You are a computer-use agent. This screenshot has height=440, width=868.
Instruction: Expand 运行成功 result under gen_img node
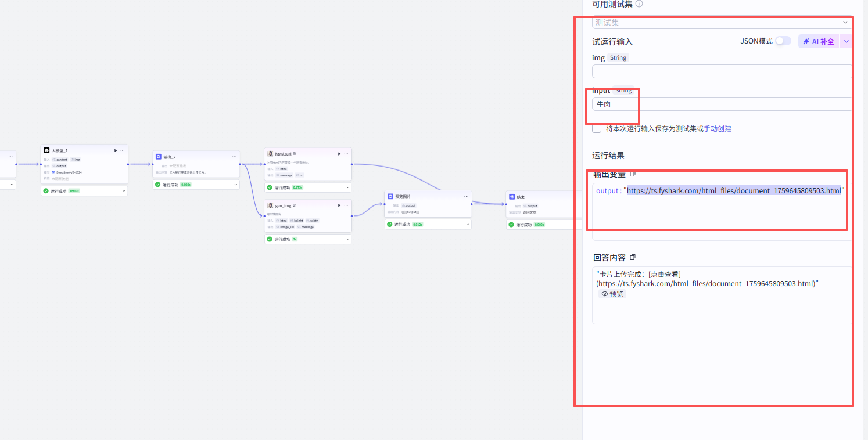(308, 239)
